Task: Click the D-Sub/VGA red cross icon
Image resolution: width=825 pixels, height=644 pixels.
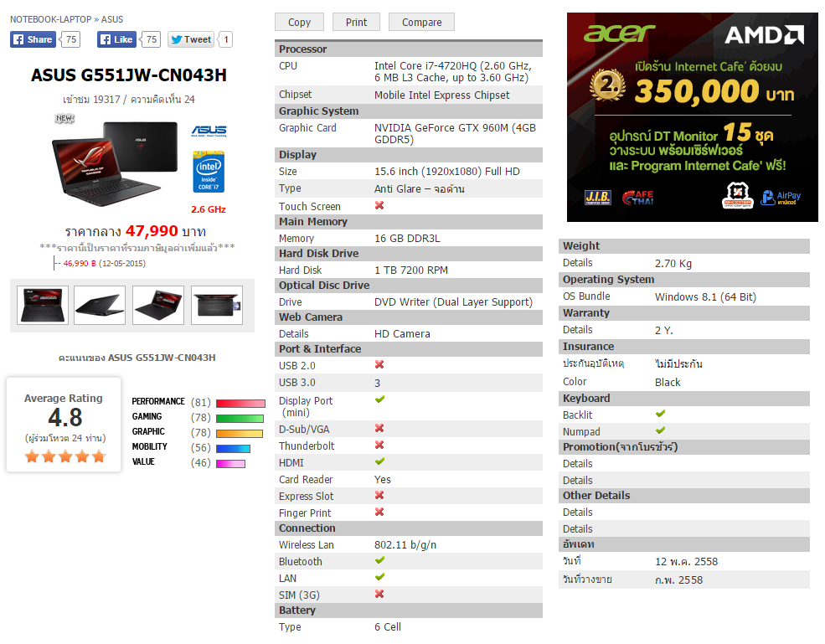Action: pyautogui.click(x=379, y=428)
